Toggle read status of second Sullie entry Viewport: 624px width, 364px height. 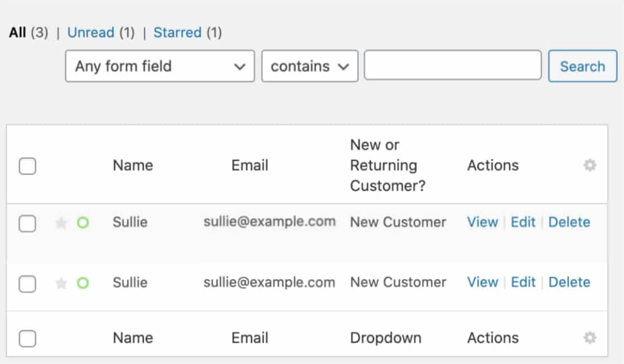coord(83,283)
